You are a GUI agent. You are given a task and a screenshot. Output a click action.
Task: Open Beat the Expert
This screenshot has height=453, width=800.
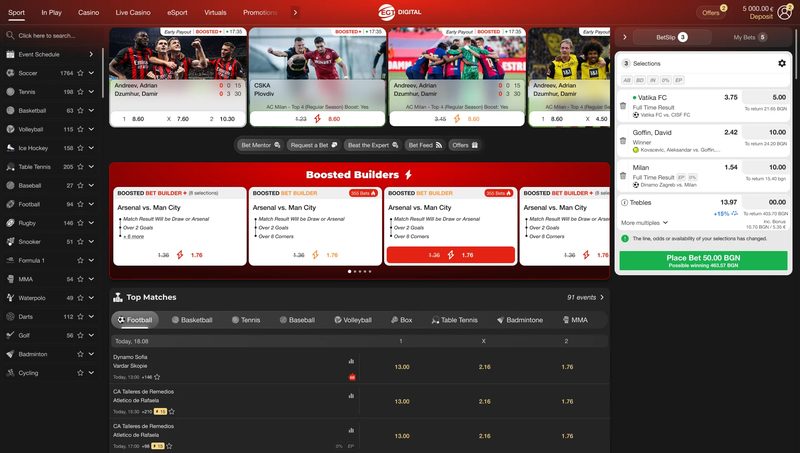(x=372, y=145)
